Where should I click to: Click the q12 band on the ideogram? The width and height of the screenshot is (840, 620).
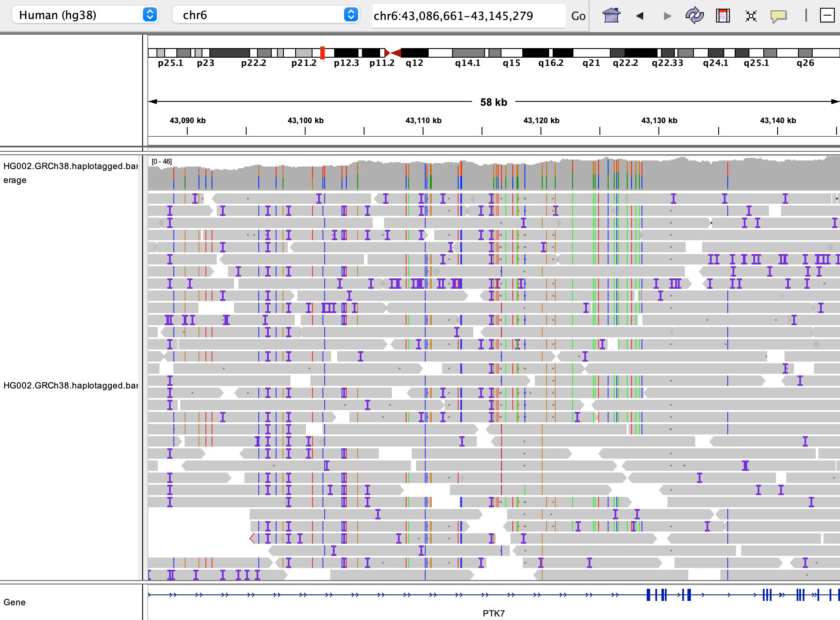[x=415, y=53]
